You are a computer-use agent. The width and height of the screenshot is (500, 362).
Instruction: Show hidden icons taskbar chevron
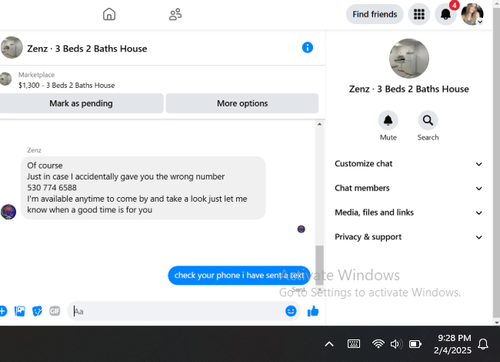click(329, 344)
